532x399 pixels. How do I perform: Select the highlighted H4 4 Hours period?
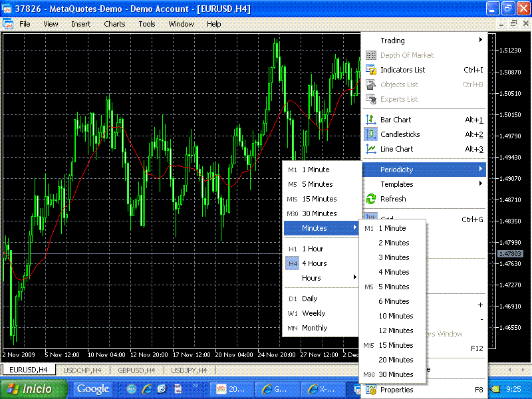pos(314,263)
